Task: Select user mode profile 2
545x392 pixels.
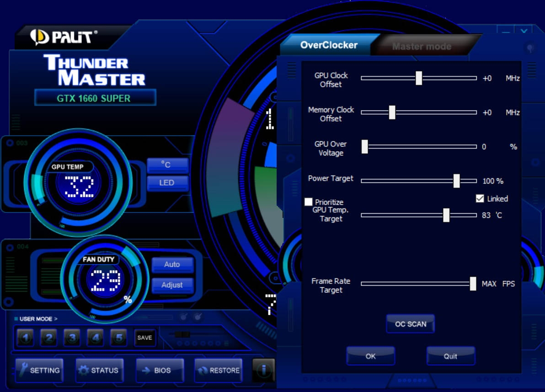Action: pyautogui.click(x=49, y=338)
